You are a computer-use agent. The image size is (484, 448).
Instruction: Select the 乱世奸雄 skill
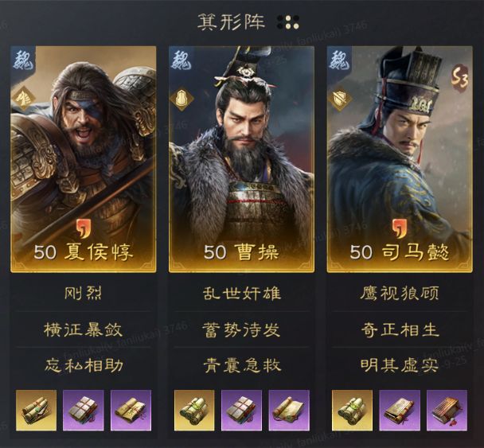pos(242,294)
